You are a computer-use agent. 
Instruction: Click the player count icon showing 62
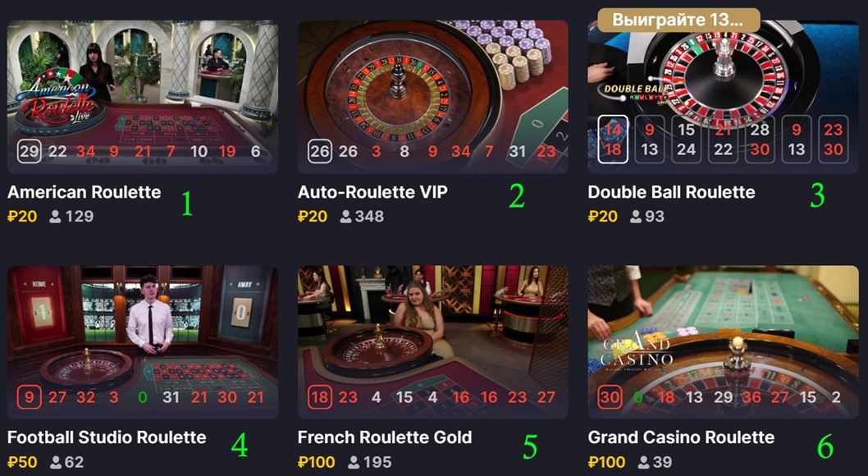tap(55, 461)
